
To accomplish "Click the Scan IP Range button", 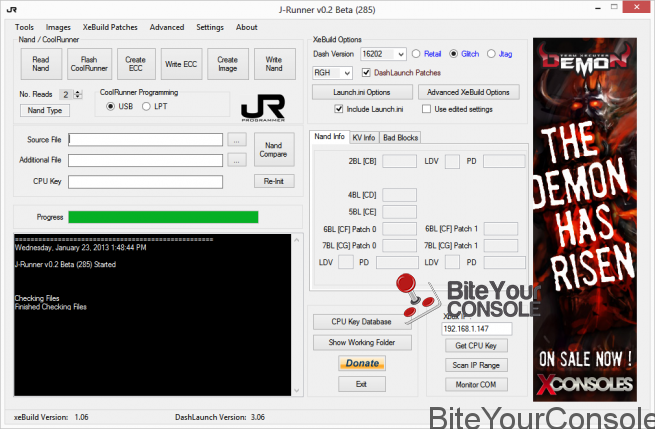I will [476, 365].
